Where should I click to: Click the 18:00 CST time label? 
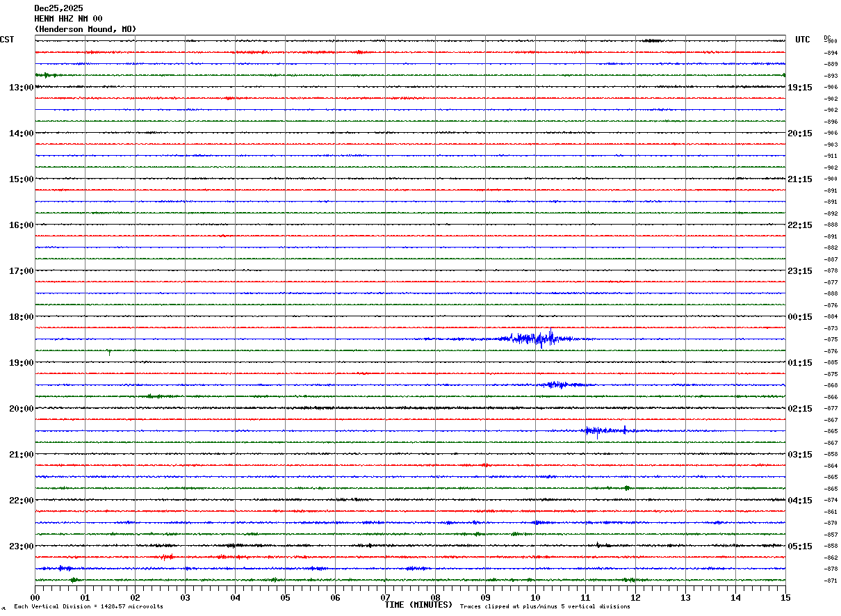pos(21,316)
